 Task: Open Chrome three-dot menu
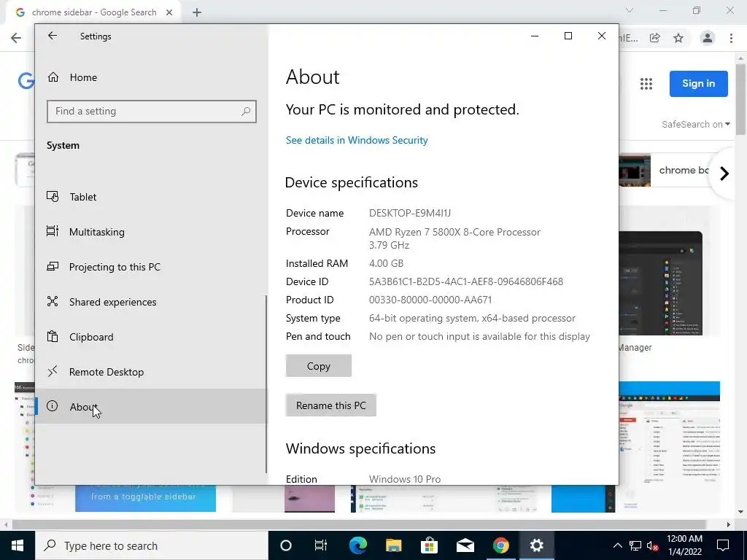pos(731,38)
